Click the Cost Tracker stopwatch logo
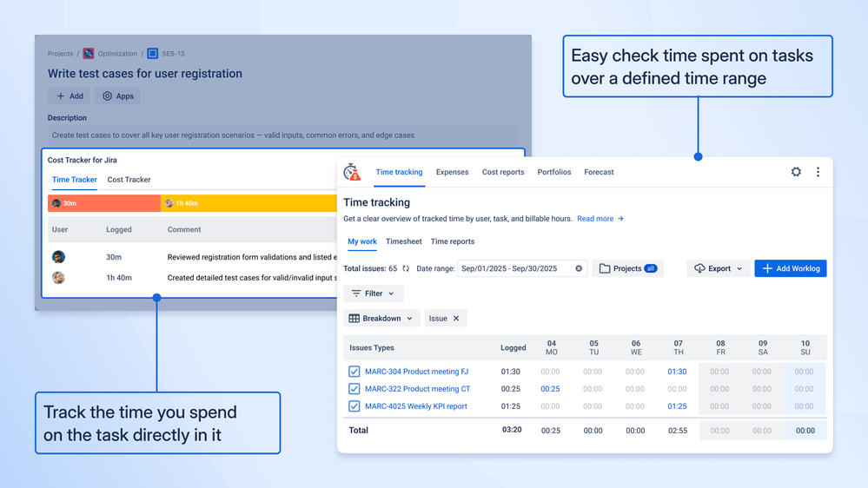 point(352,172)
